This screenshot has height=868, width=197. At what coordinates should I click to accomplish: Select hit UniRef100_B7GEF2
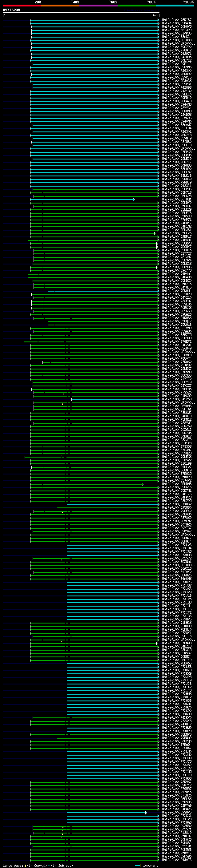177,342
